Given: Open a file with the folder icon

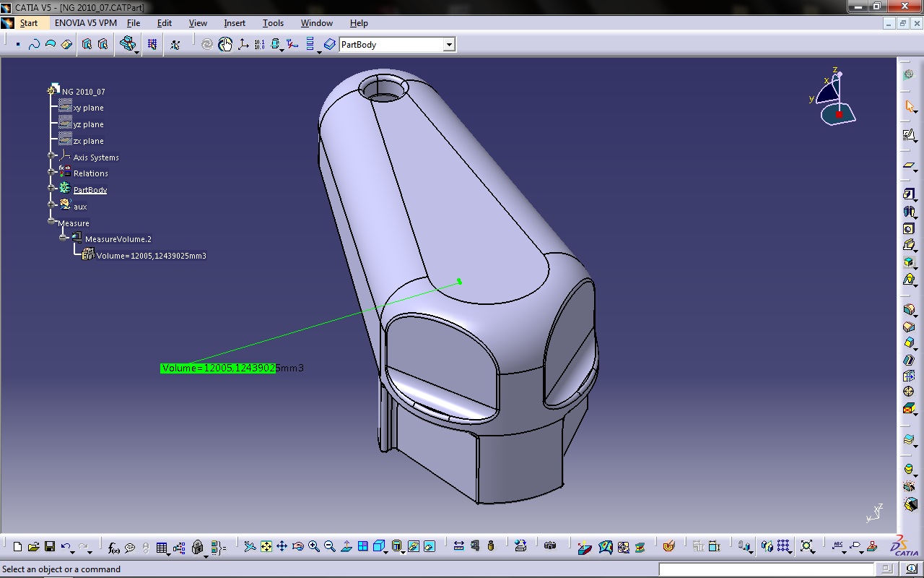Looking at the screenshot, I should coord(34,547).
